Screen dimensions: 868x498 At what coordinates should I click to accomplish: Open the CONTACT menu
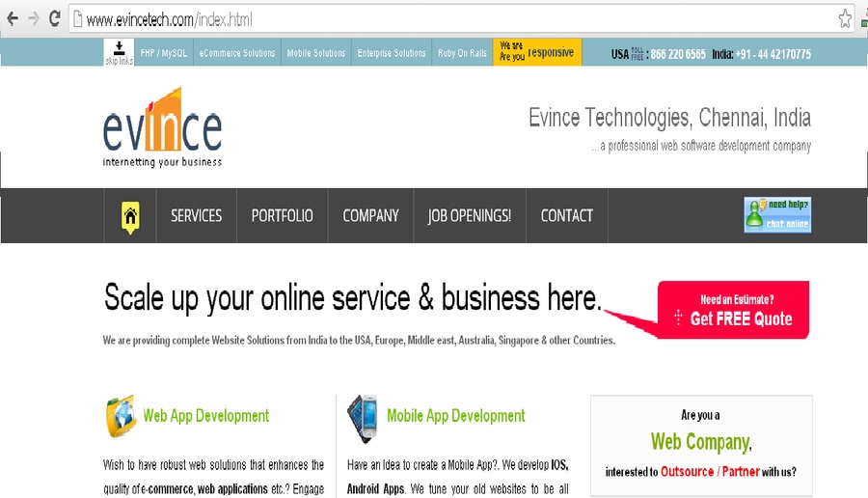point(567,215)
